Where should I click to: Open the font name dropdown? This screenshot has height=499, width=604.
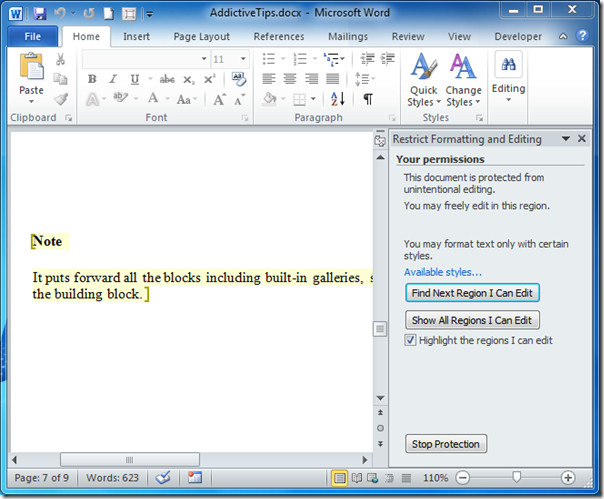click(x=204, y=59)
